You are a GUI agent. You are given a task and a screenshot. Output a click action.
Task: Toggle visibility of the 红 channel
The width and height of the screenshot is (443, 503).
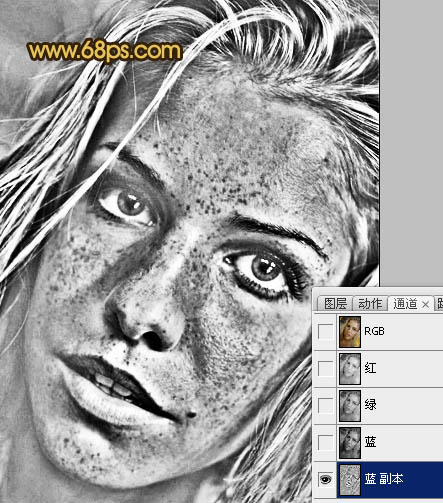click(326, 369)
